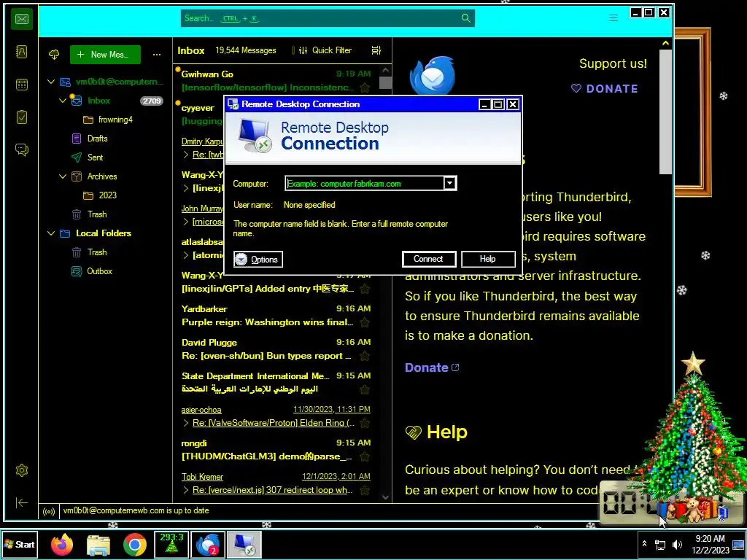
Task: Show hidden system tray icons
Action: coord(645,544)
